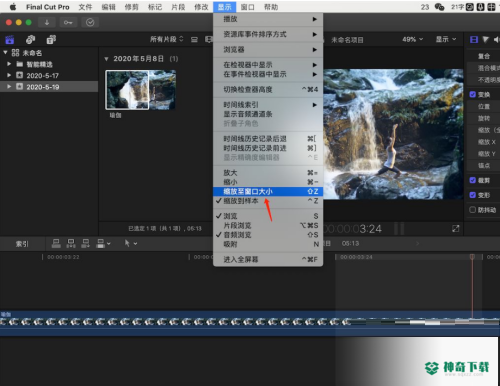Viewport: 500px width, 386px height.
Task: Click the connect clip edit icon
Action: pos(56,244)
